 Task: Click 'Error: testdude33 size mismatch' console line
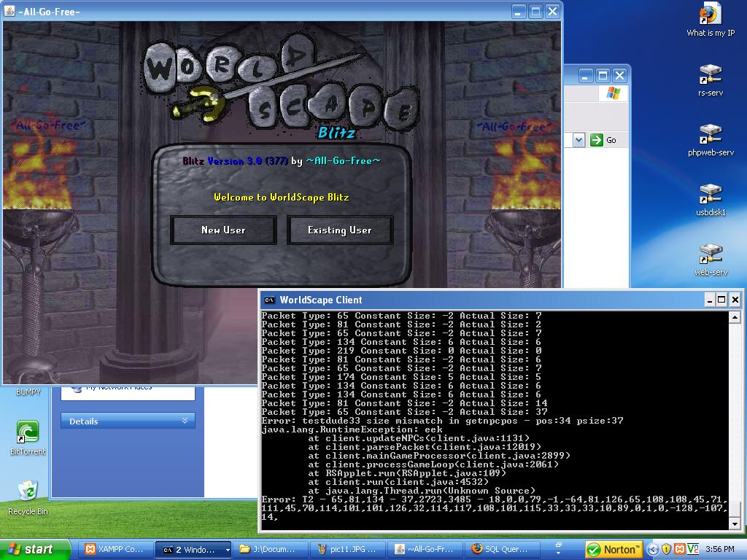(442, 421)
